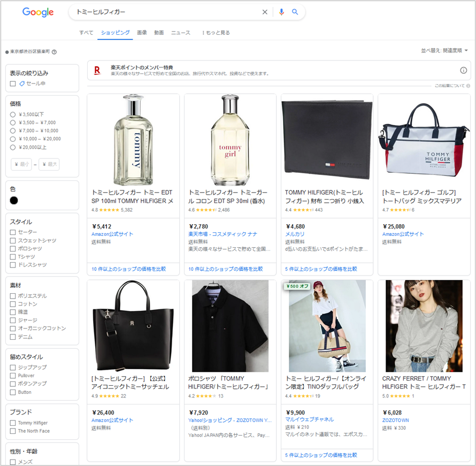Compare 10+ shops for tommy EDT 100ml
The width and height of the screenshot is (476, 466).
pyautogui.click(x=129, y=269)
